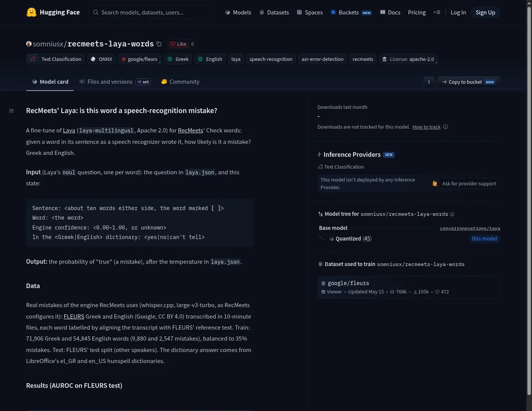This screenshot has width=532, height=411.
Task: Click the google/fleurs dataset card icon
Action: coord(324,283)
